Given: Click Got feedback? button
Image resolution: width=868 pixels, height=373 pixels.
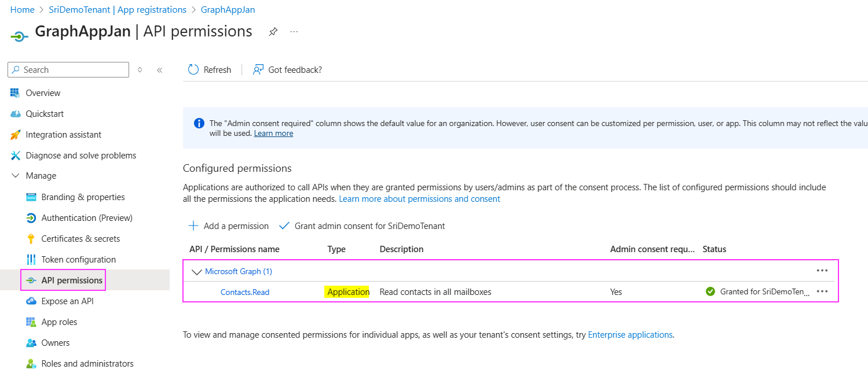Looking at the screenshot, I should tap(287, 69).
